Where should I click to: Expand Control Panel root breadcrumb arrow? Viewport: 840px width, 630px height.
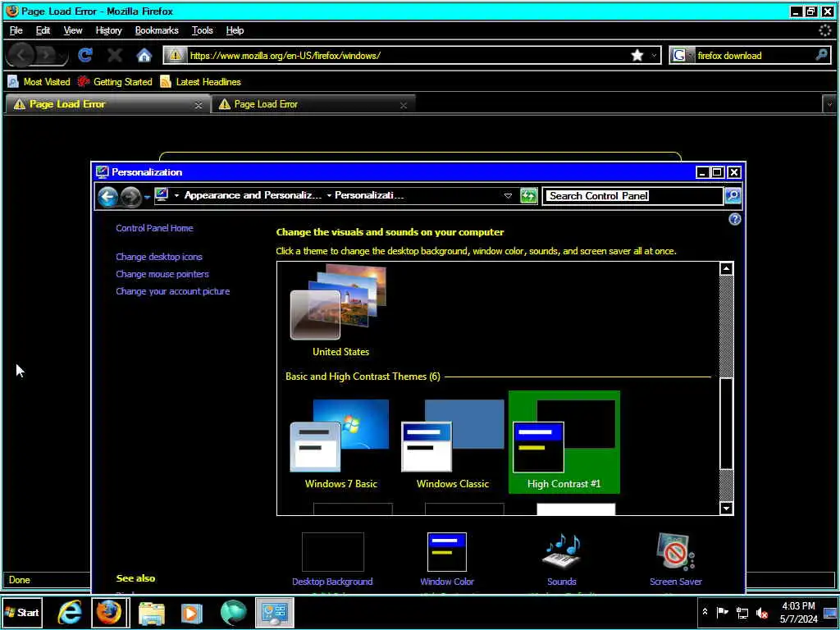click(176, 195)
